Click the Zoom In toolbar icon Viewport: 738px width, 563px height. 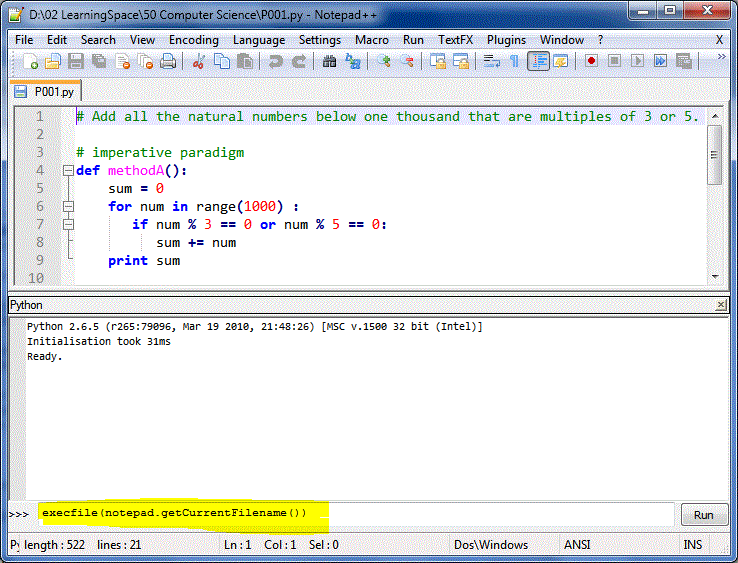pyautogui.click(x=384, y=62)
